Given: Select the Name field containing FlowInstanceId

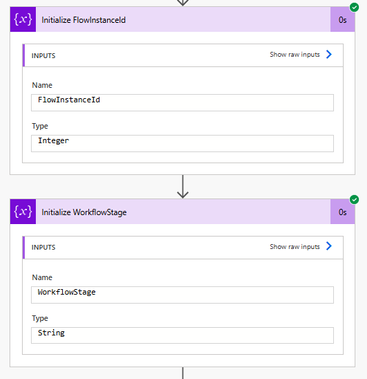Looking at the screenshot, I should (x=182, y=103).
